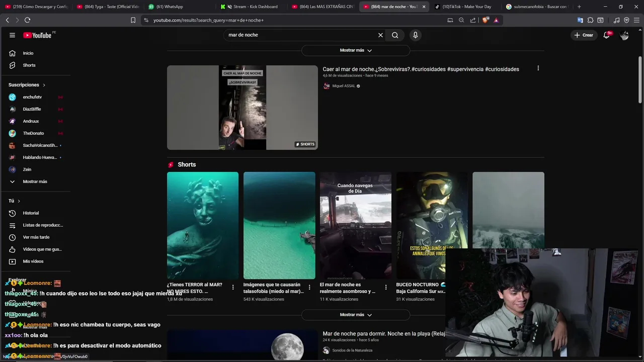The width and height of the screenshot is (644, 362).
Task: Clear the search box with X
Action: [x=380, y=35]
